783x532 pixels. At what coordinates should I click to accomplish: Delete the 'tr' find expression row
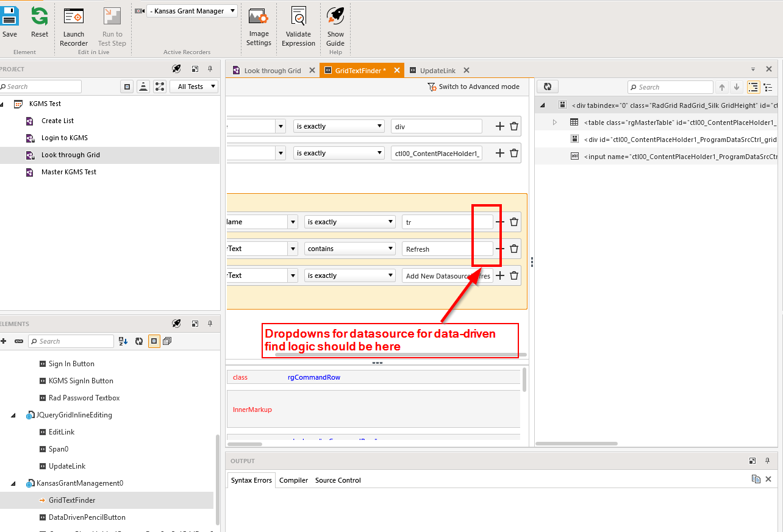tap(514, 222)
